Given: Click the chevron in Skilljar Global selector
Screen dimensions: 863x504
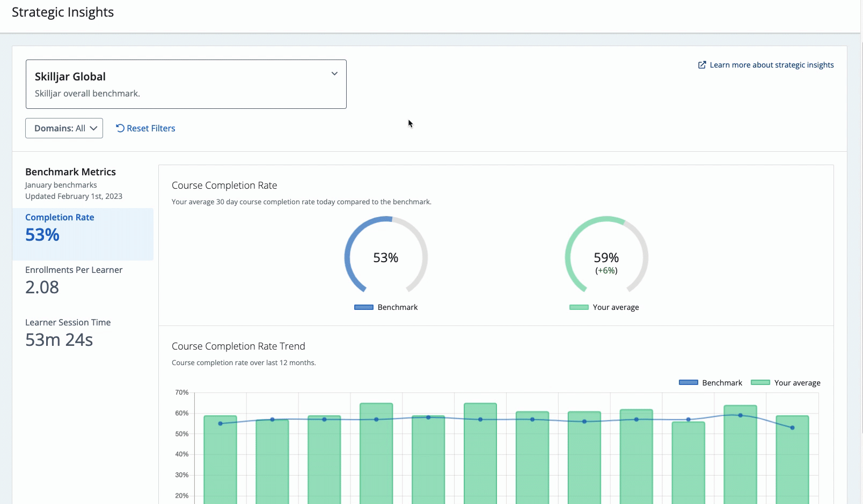Looking at the screenshot, I should (x=334, y=73).
